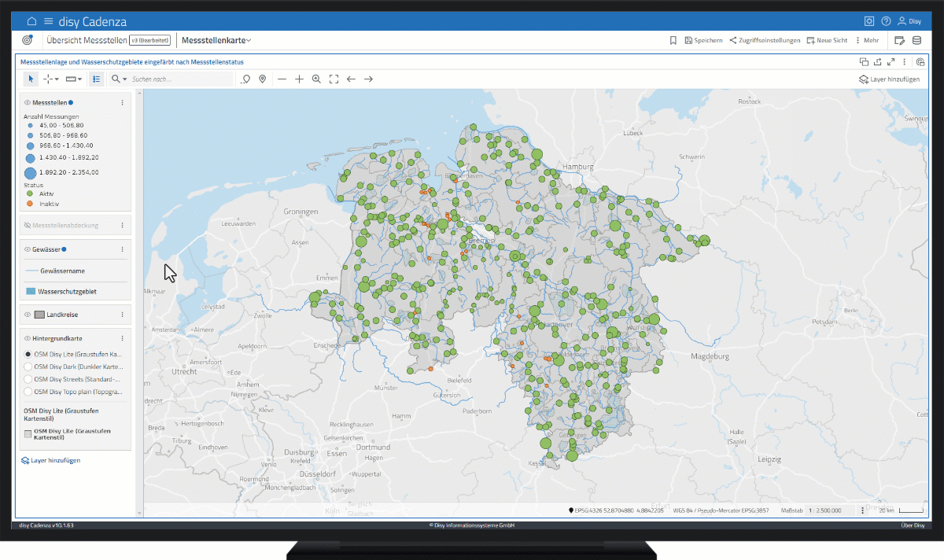
Task: Click the bookmark icon near Speichern
Action: [x=673, y=40]
